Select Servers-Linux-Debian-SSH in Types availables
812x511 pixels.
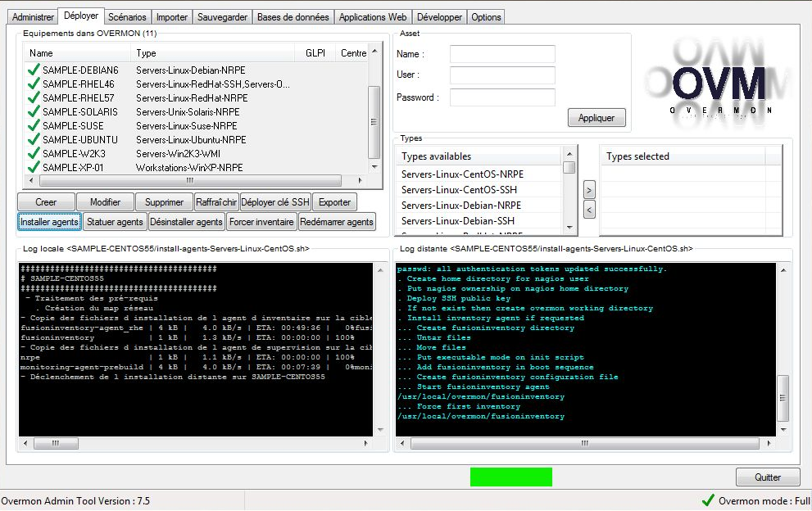tap(458, 220)
